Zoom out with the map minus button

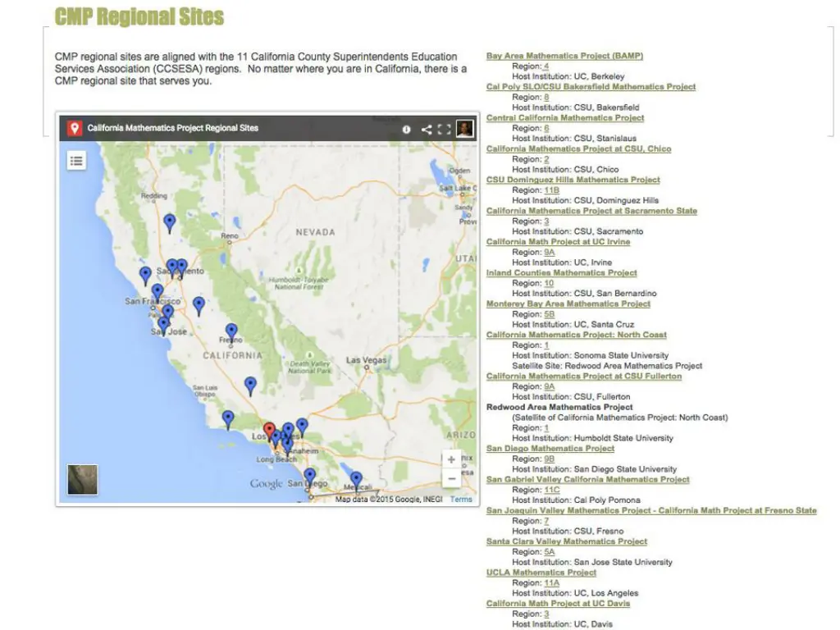click(452, 478)
